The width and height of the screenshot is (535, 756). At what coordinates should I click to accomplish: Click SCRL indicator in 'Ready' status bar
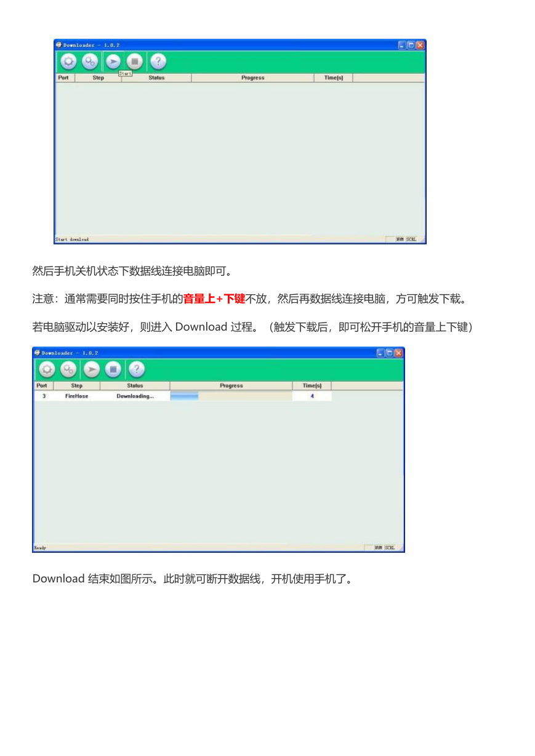tap(389, 547)
